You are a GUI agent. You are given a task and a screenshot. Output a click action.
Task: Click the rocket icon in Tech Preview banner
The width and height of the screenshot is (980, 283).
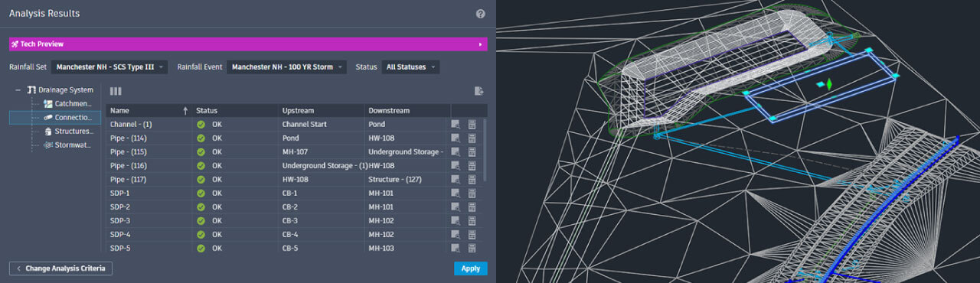pyautogui.click(x=15, y=44)
